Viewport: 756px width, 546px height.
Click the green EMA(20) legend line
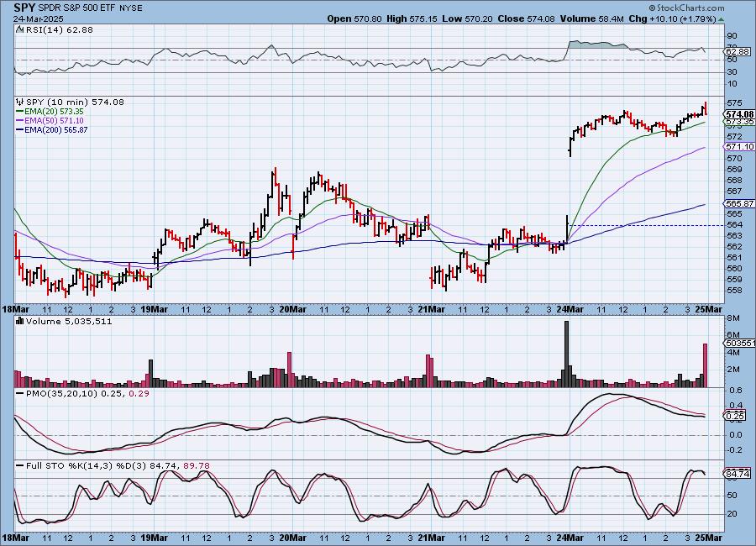[x=20, y=112]
